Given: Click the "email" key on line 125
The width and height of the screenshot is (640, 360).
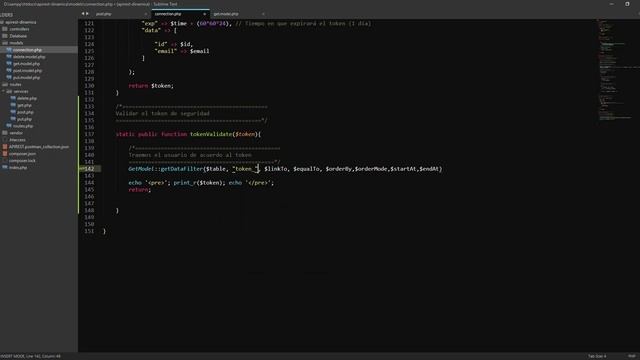Looking at the screenshot, I should 165,51.
